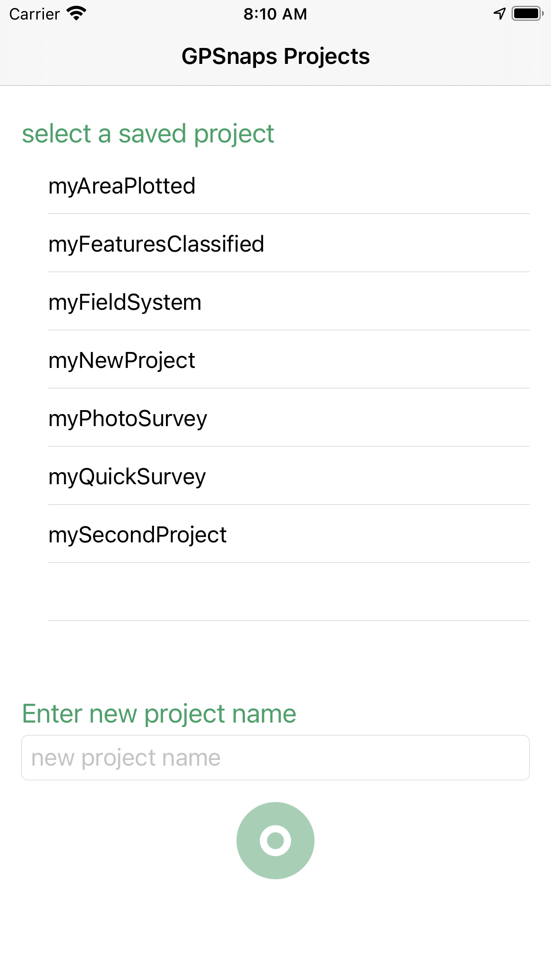The image size is (551, 980).
Task: Tap the 'Enter new project name' label
Action: 159,714
